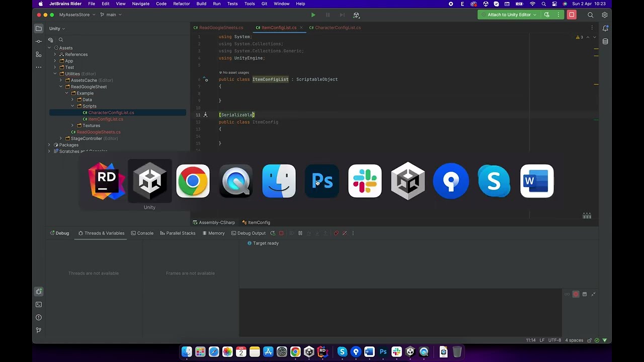The width and height of the screenshot is (644, 362).
Task: Collapse the Utilities folder
Action: coord(55,74)
